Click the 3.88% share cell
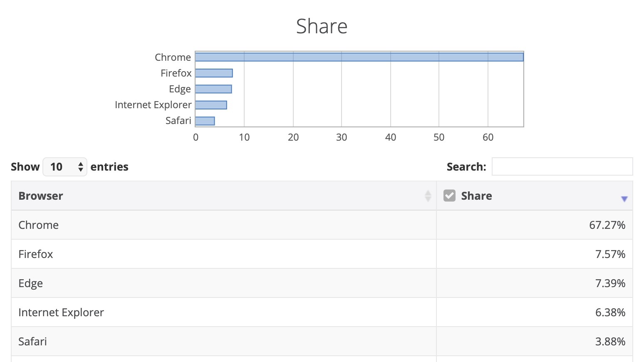644x362 pixels. [610, 342]
